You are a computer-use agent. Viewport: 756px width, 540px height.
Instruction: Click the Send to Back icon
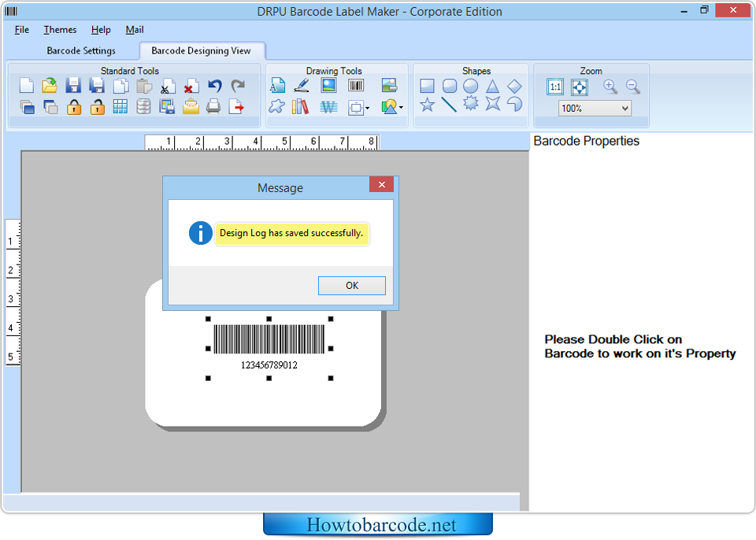point(50,106)
